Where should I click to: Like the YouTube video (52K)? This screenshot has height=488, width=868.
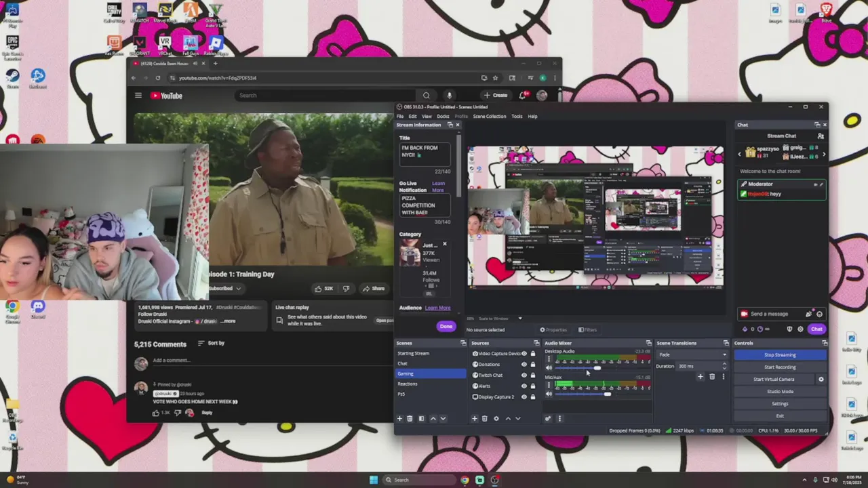(x=324, y=288)
